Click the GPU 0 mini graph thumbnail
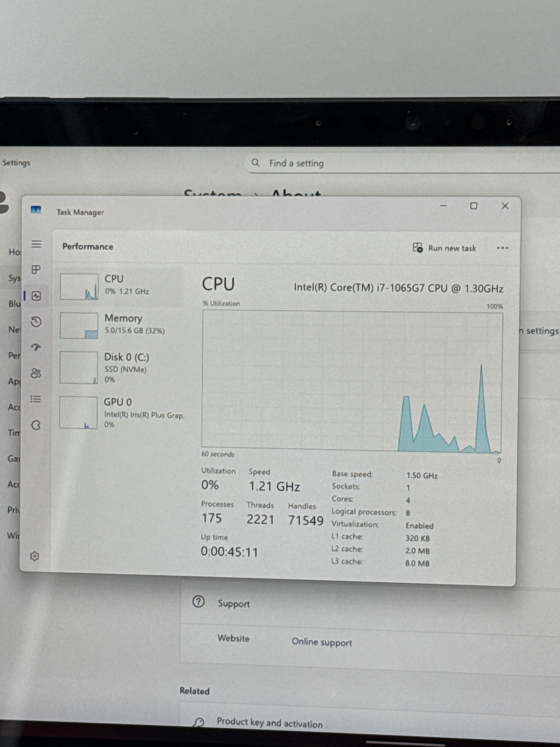 pos(79,413)
